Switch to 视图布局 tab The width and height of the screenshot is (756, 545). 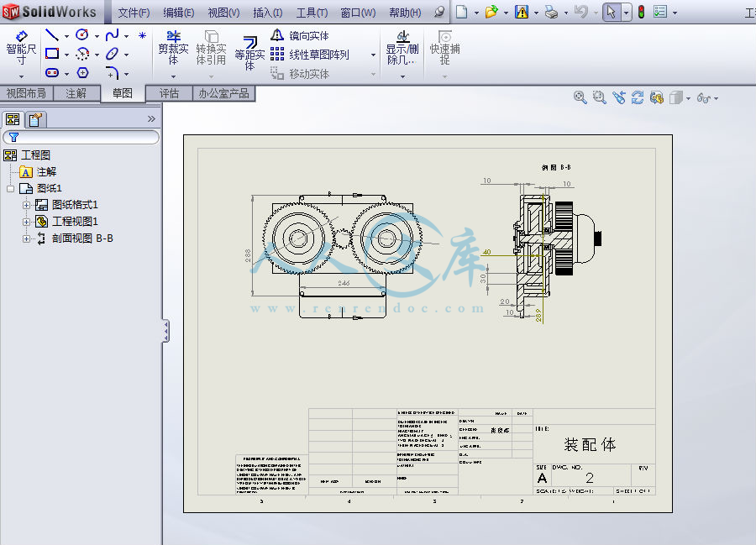click(x=26, y=93)
